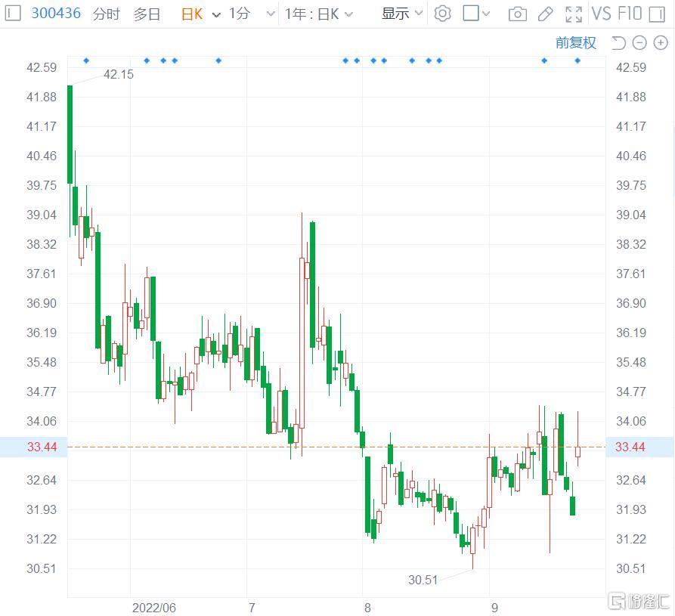Open chart settings gear icon

[442, 14]
